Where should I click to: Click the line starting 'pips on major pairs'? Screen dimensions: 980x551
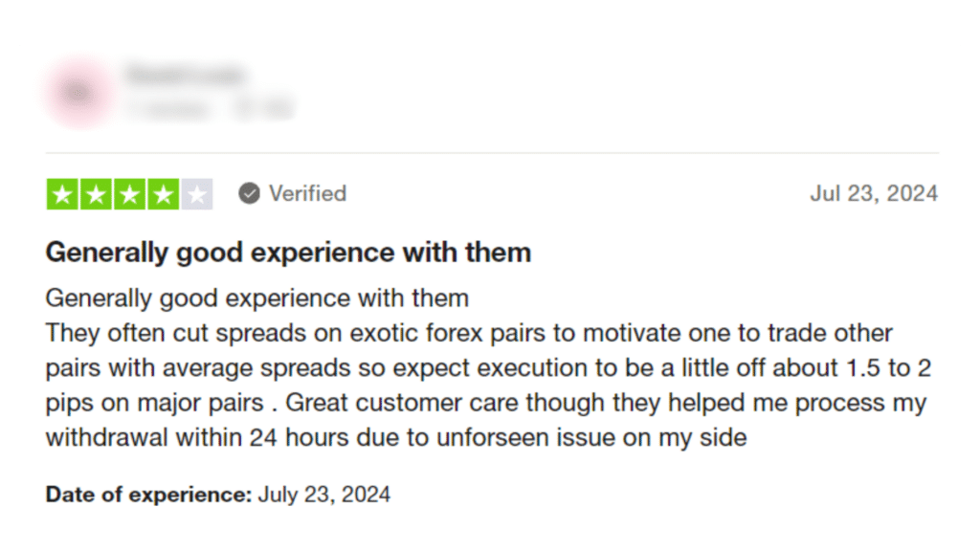485,403
